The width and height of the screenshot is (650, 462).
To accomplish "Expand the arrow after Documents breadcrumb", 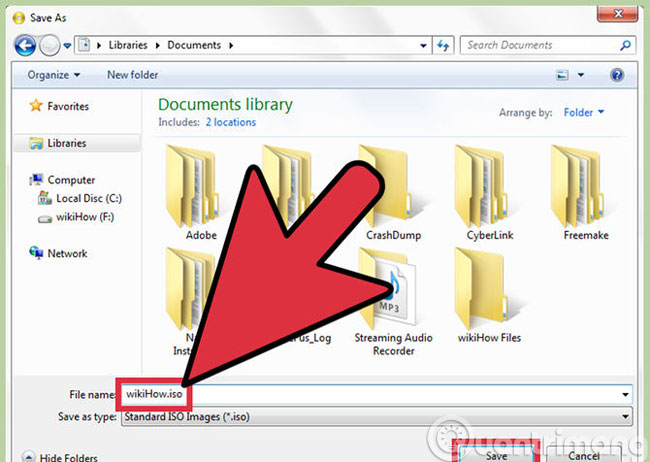I will click(x=231, y=45).
